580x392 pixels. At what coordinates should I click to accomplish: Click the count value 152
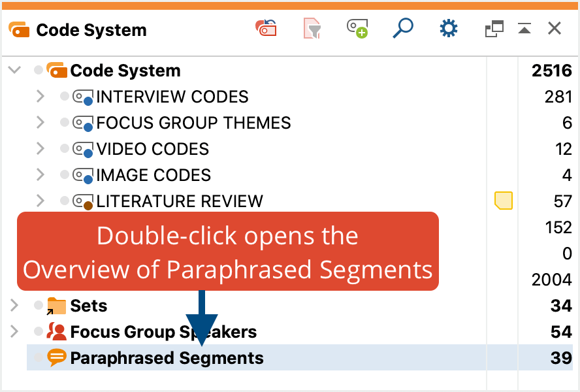tap(558, 227)
